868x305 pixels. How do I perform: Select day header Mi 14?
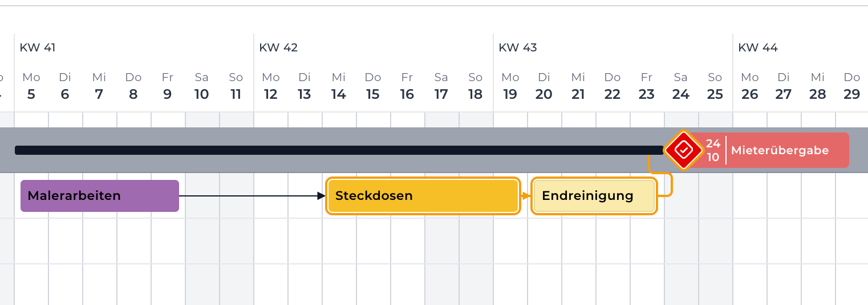339,86
